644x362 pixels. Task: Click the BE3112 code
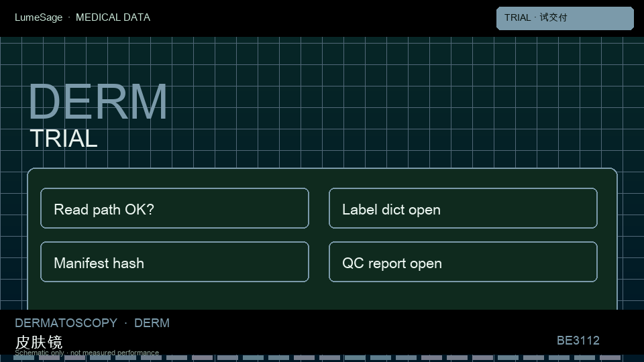[578, 341]
